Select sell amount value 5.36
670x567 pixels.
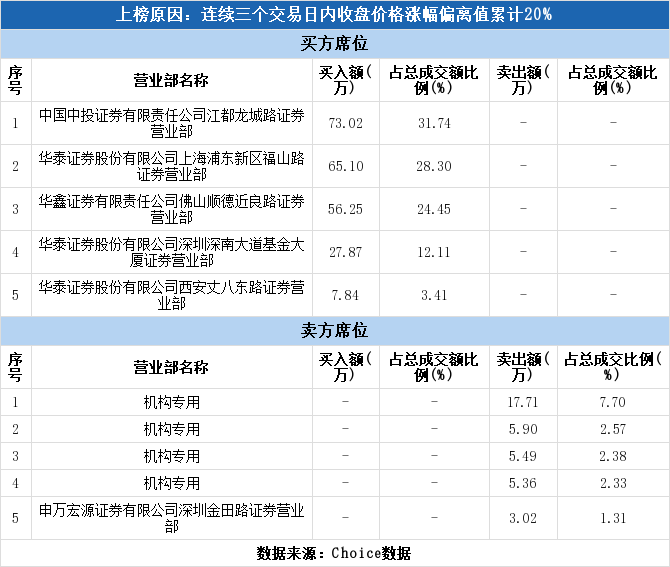pyautogui.click(x=523, y=483)
